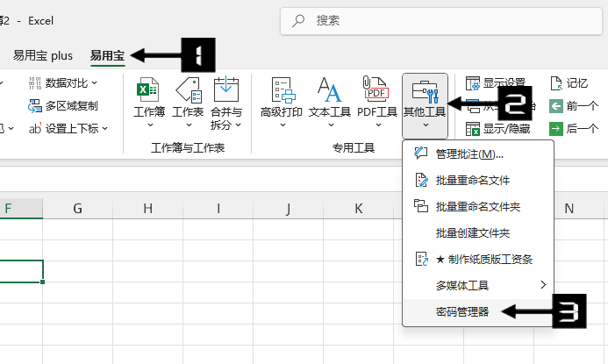Click the magnifier icon in search box
The image size is (608, 364).
[298, 20]
